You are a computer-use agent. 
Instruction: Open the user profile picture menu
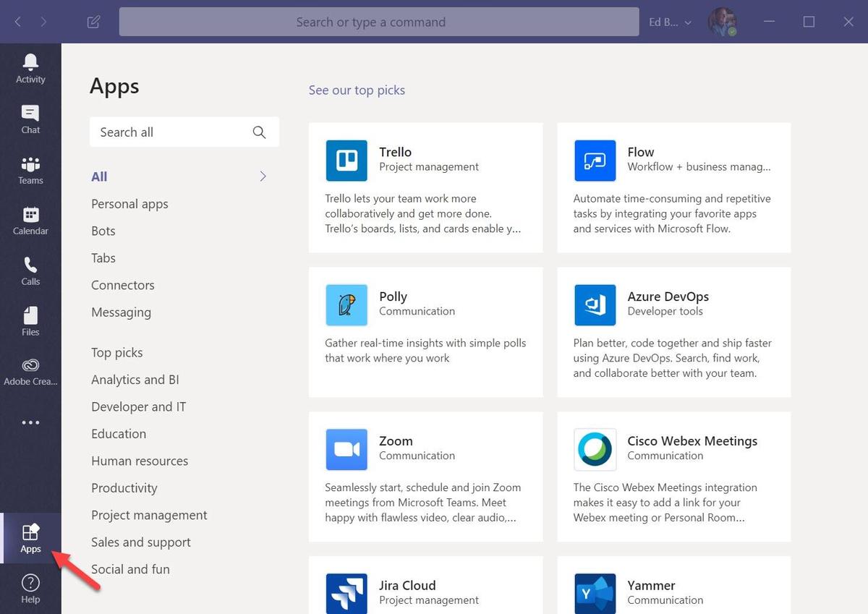721,22
